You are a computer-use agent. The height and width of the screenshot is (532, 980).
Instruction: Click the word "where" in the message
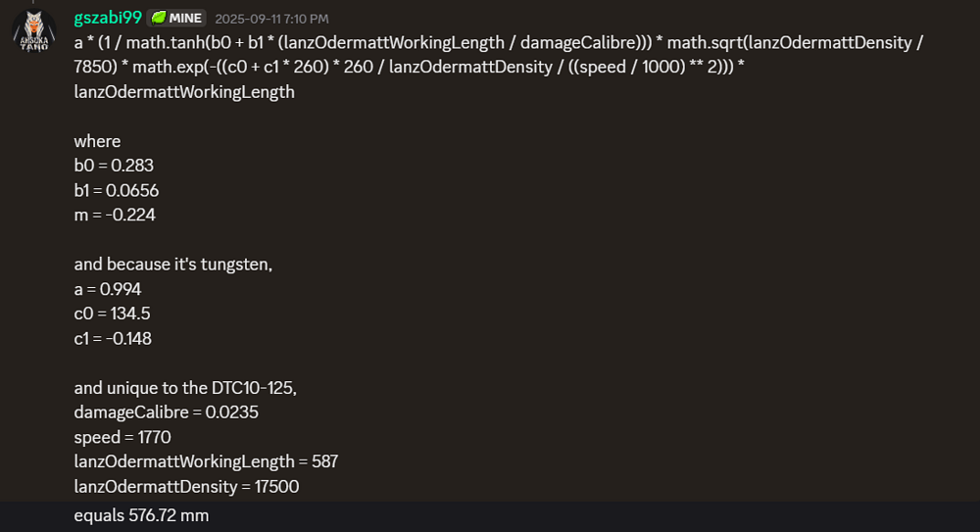(97, 141)
